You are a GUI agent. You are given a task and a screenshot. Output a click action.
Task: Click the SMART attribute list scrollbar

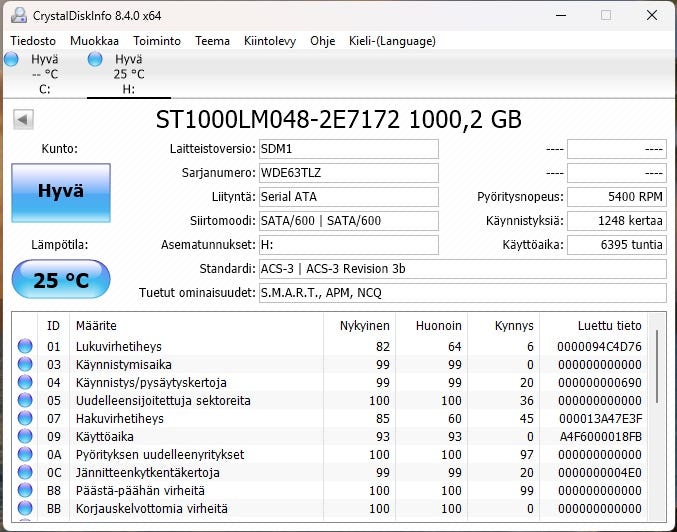pos(657,367)
